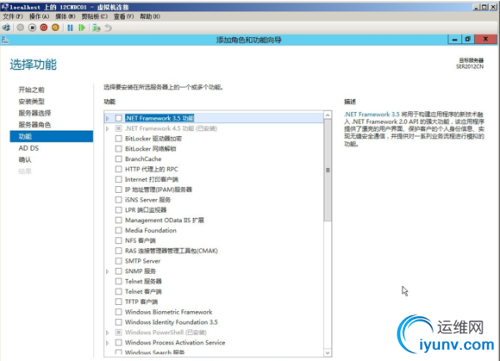The image size is (500, 361).
Task: Select the Telnet 客户端 row text
Action: click(143, 291)
